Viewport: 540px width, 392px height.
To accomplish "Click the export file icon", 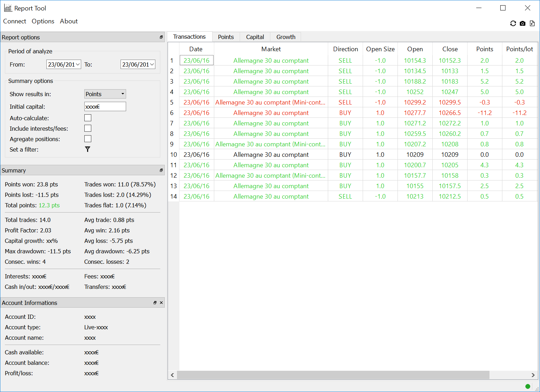I will (x=532, y=23).
